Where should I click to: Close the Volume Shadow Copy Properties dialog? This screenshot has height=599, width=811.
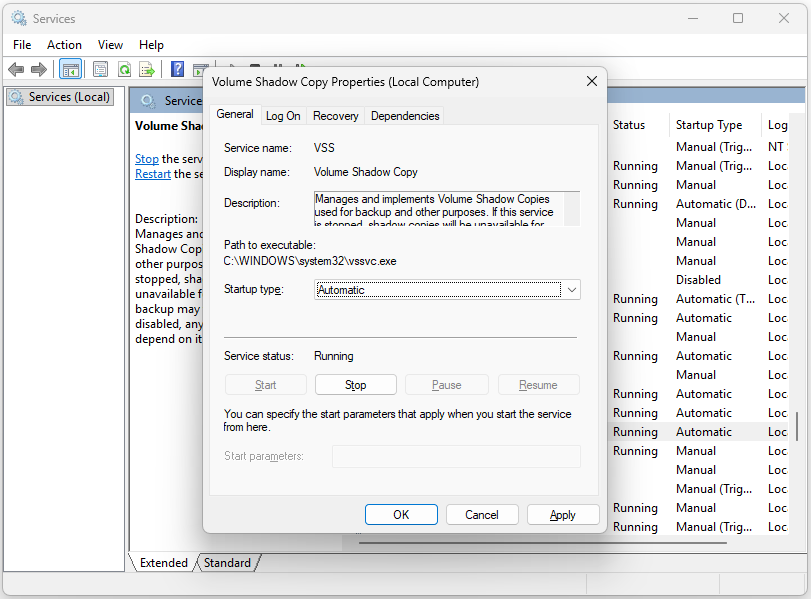592,81
